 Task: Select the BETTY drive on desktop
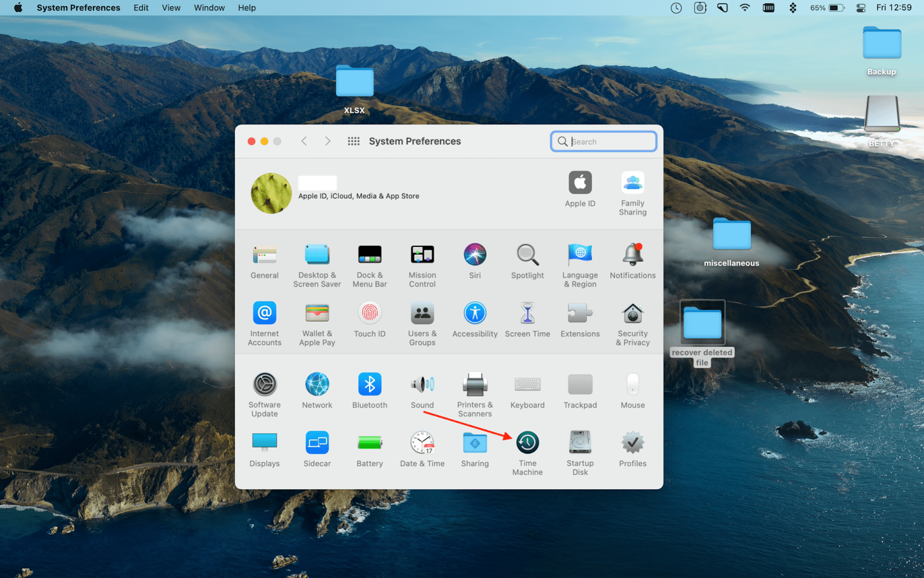[x=882, y=121]
